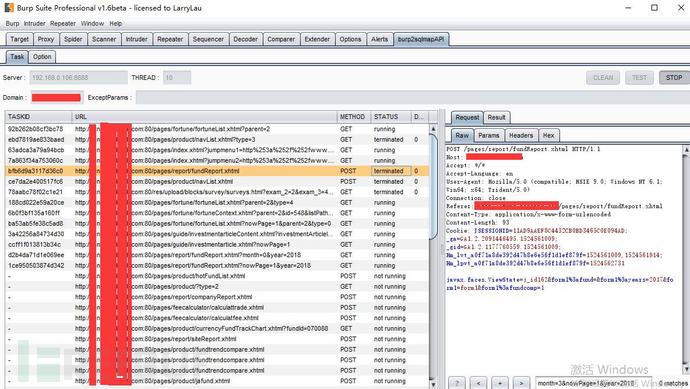Switch to the Alerts tab

click(379, 39)
